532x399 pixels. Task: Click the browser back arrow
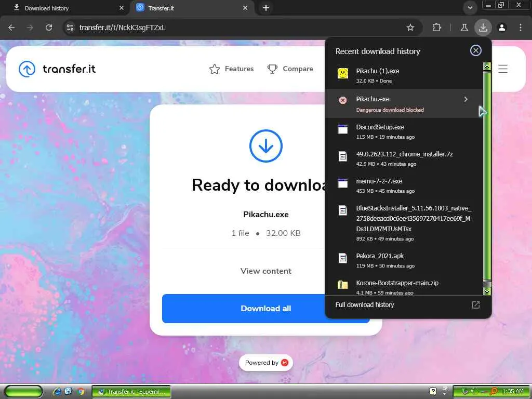pos(11,28)
